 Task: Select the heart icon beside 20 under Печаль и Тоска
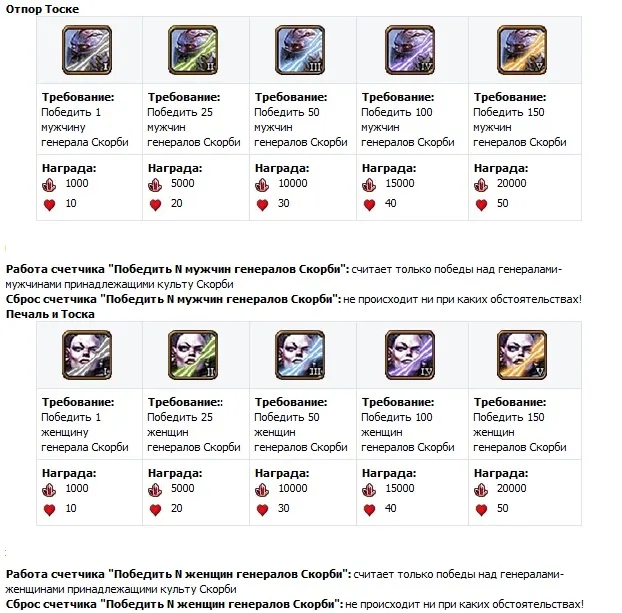click(x=155, y=509)
